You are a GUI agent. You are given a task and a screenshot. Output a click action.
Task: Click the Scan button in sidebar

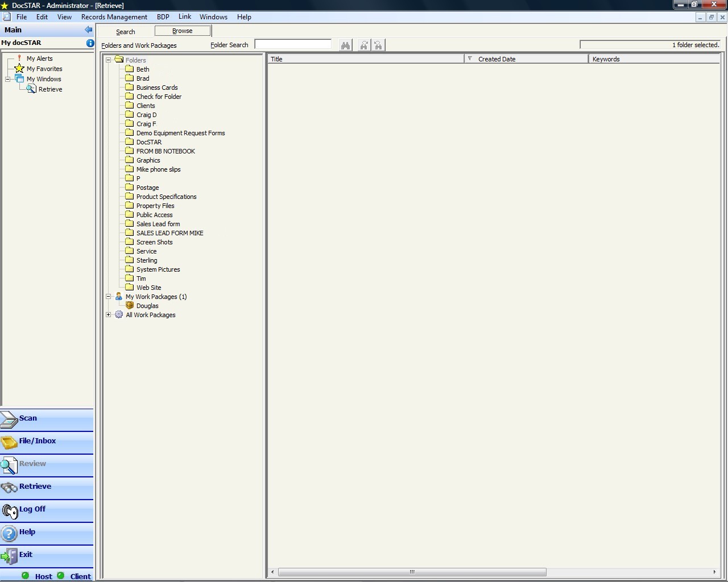coord(47,419)
